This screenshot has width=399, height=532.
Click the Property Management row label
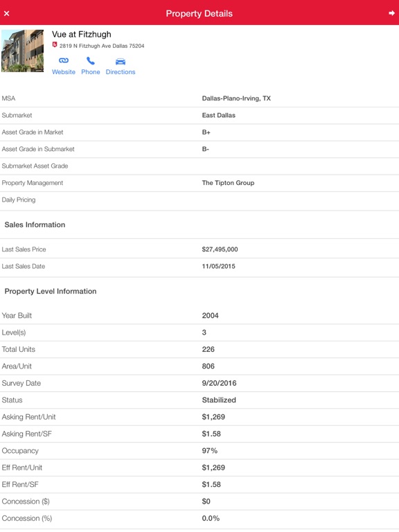coord(33,183)
